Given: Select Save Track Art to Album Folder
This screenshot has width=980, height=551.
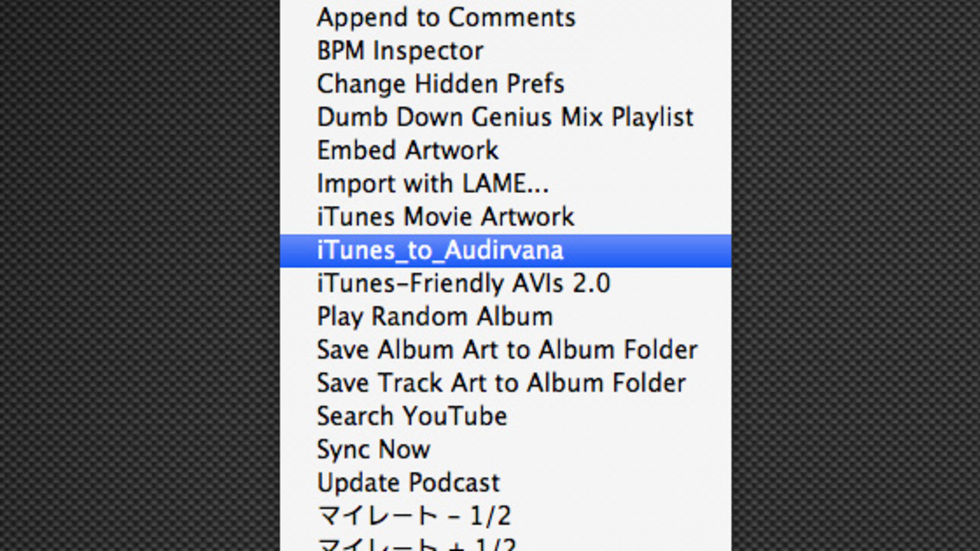Looking at the screenshot, I should click(501, 383).
